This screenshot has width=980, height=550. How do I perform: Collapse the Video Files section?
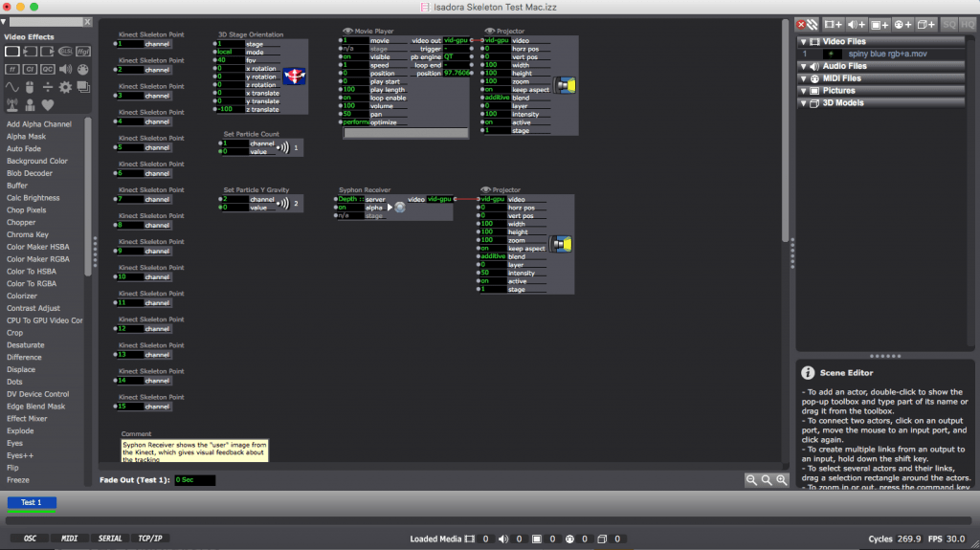click(804, 42)
